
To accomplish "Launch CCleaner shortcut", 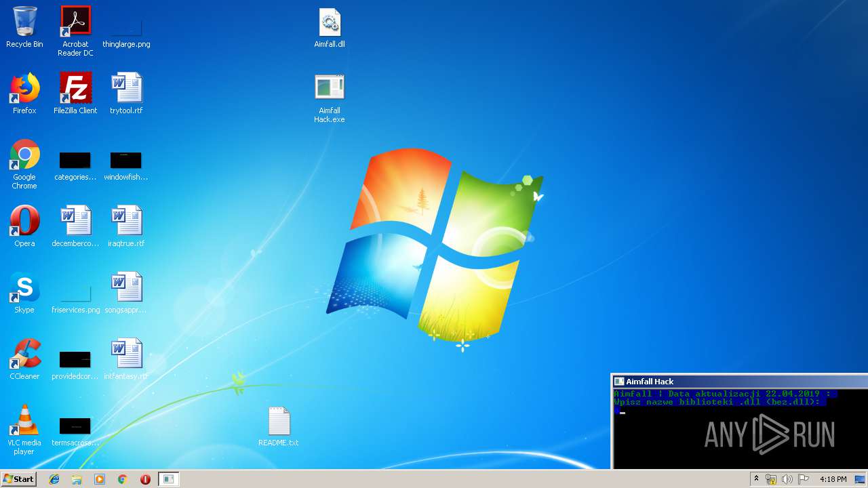I will [x=24, y=360].
